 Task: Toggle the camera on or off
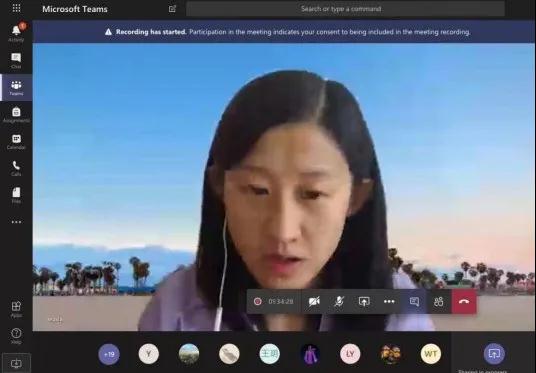click(x=314, y=301)
